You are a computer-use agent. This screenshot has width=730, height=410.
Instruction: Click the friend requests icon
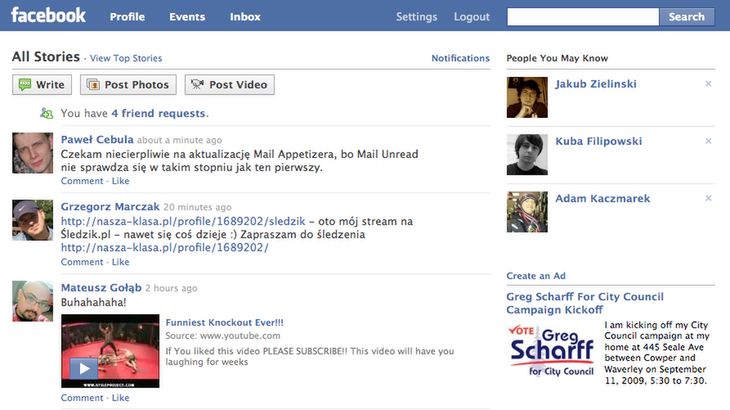pyautogui.click(x=47, y=113)
